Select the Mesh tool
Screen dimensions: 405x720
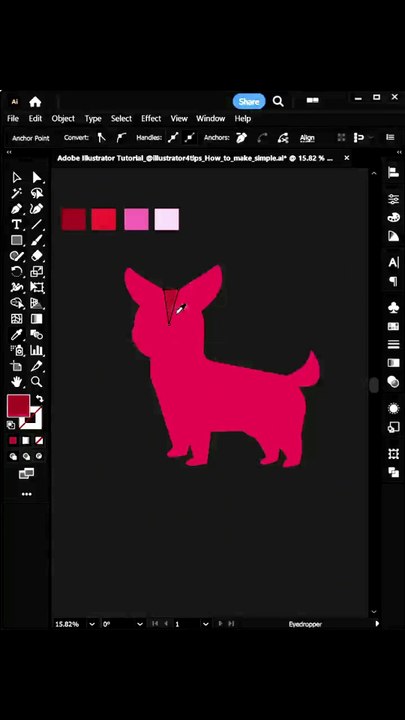tap(17, 319)
